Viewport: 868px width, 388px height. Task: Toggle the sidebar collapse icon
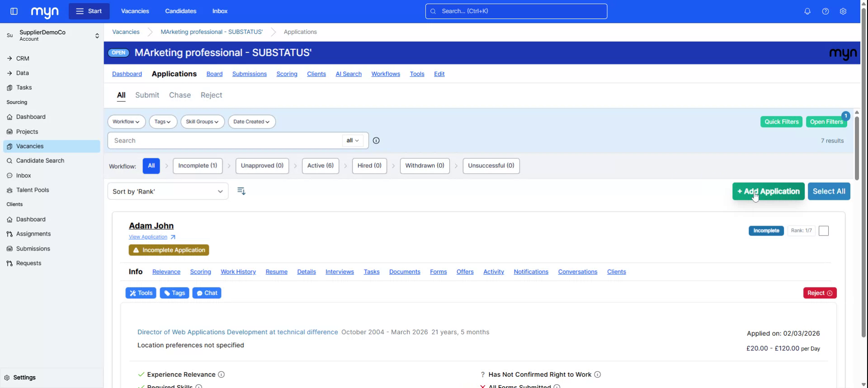pos(14,11)
